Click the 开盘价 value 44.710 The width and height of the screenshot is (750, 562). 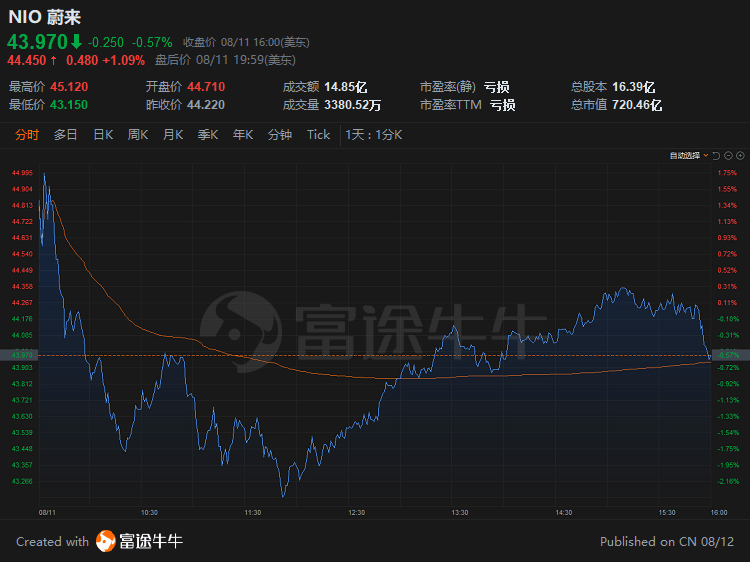coord(206,87)
